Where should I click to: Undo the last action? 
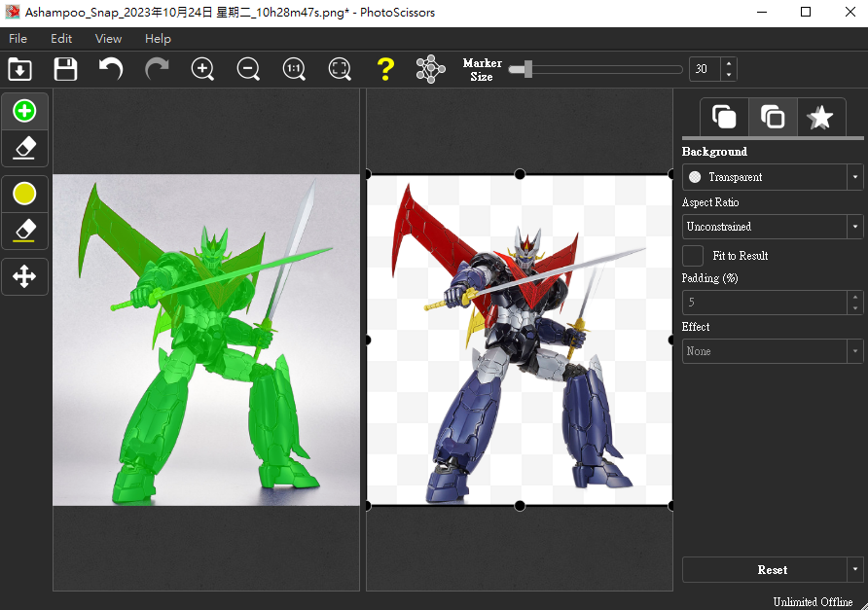[x=111, y=70]
